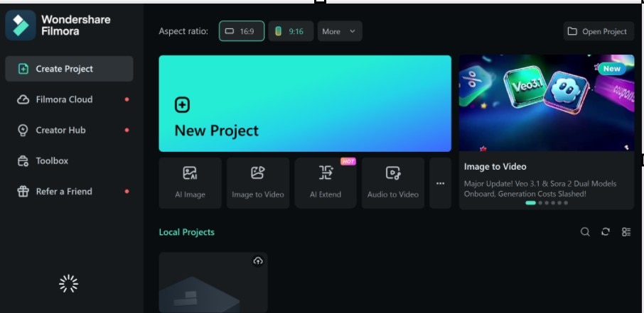
Task: Open Filmora Cloud section
Action: click(x=69, y=99)
